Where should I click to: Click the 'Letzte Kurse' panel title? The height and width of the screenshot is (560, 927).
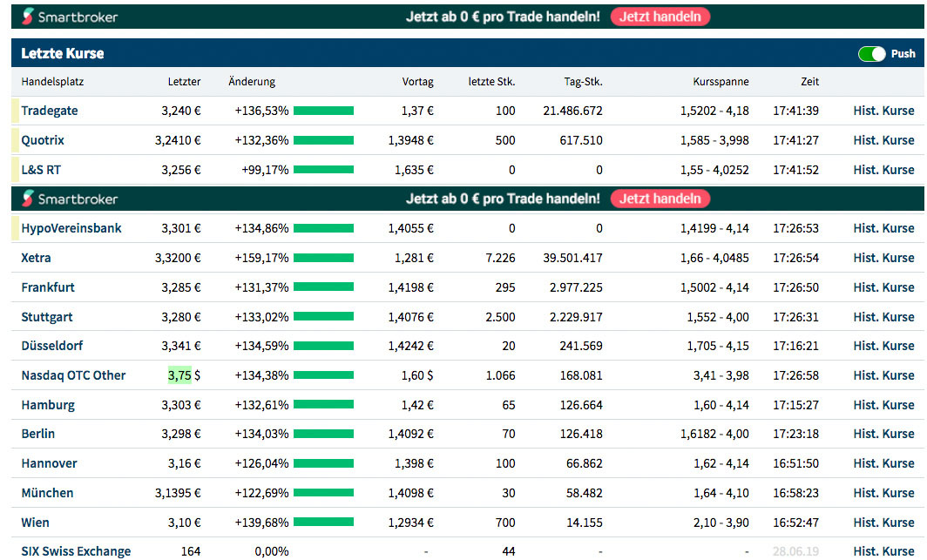63,54
